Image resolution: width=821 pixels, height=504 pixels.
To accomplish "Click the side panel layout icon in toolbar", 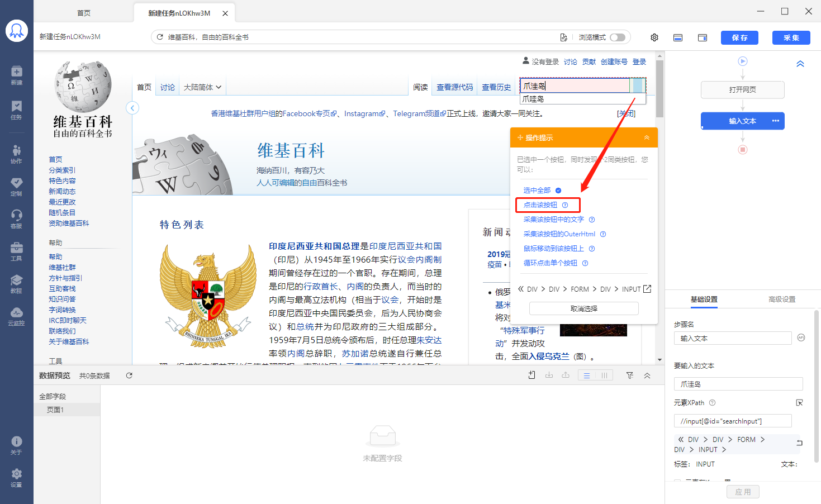I will (703, 37).
